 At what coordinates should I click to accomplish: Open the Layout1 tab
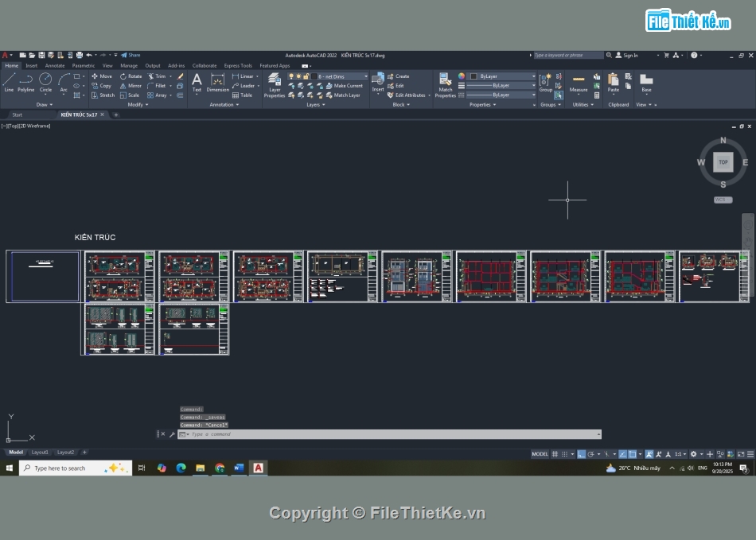[40, 453]
